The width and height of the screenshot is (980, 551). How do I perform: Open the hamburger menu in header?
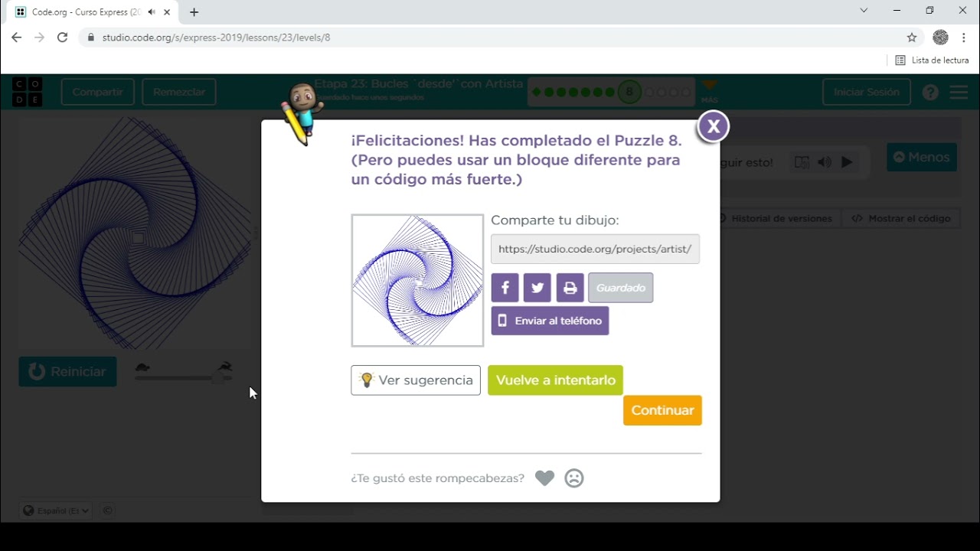(x=959, y=92)
